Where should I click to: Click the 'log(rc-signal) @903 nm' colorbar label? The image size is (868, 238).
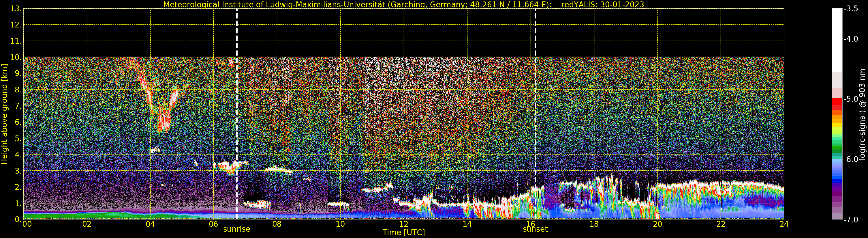pyautogui.click(x=862, y=114)
